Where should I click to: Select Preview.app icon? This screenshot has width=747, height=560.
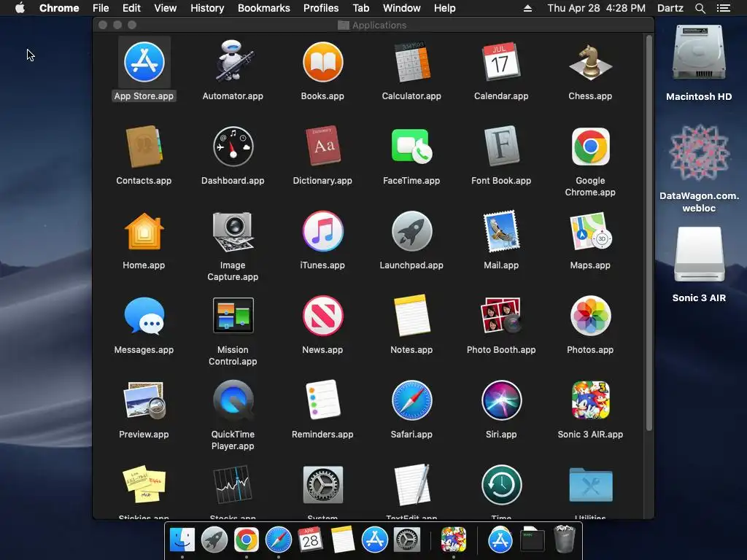(x=144, y=400)
